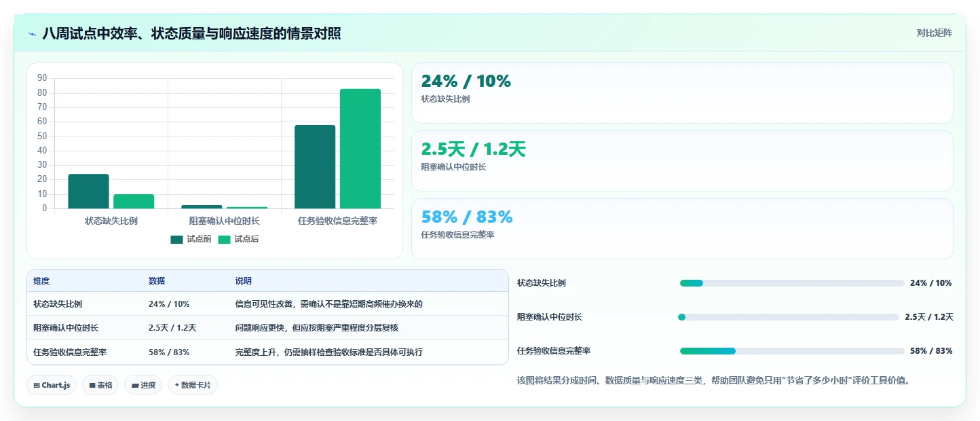Click chart axis label 任务验收信息完整率
This screenshot has width=980, height=421.
tap(338, 221)
